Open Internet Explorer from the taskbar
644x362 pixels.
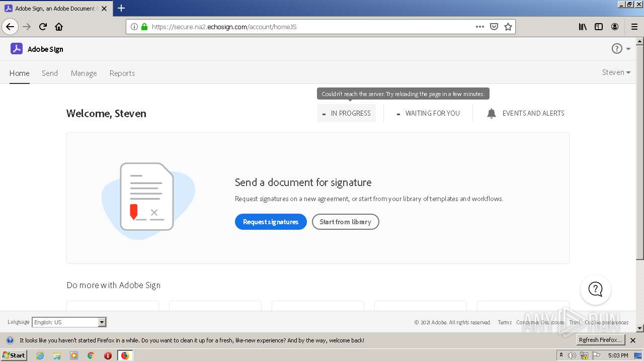[40, 355]
